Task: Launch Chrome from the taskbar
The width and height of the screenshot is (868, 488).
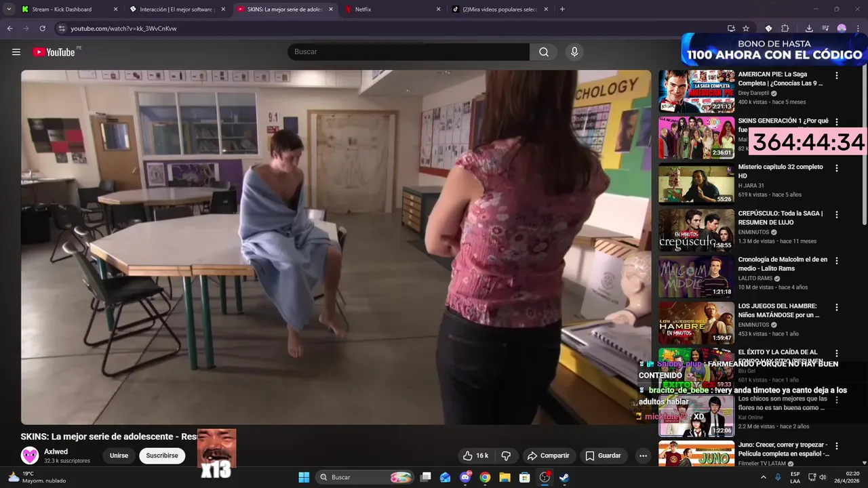Action: [x=485, y=477]
